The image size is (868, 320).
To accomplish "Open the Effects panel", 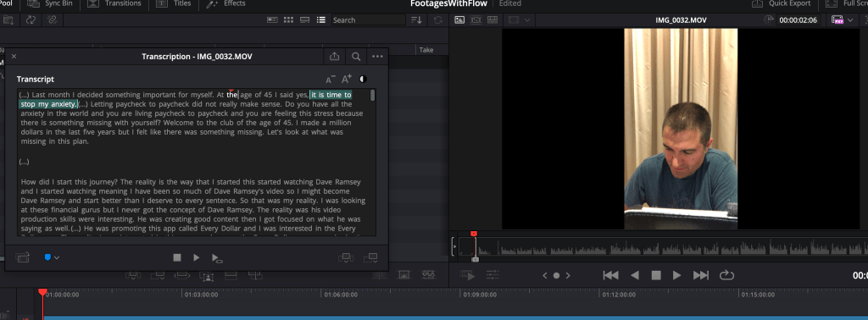I will click(x=226, y=4).
